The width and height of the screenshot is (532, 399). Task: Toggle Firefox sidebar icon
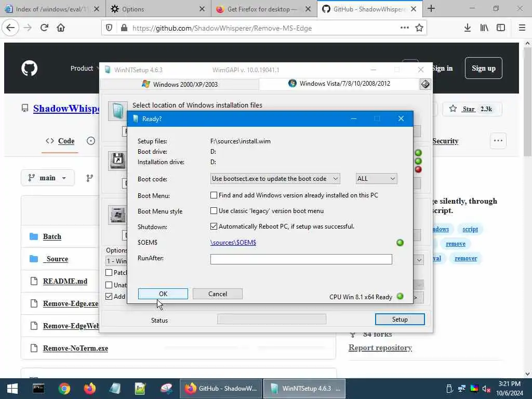pos(501,28)
